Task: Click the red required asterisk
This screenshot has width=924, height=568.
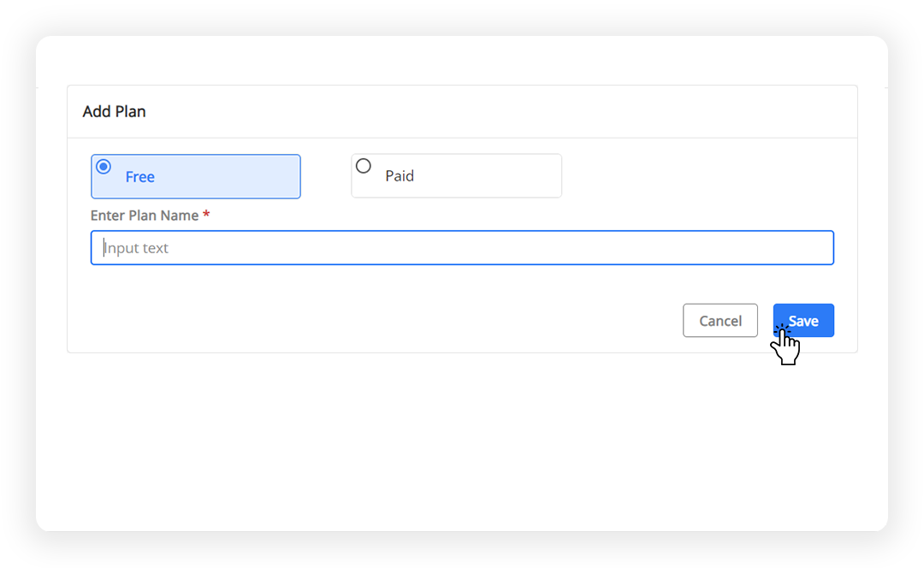Action: (206, 214)
